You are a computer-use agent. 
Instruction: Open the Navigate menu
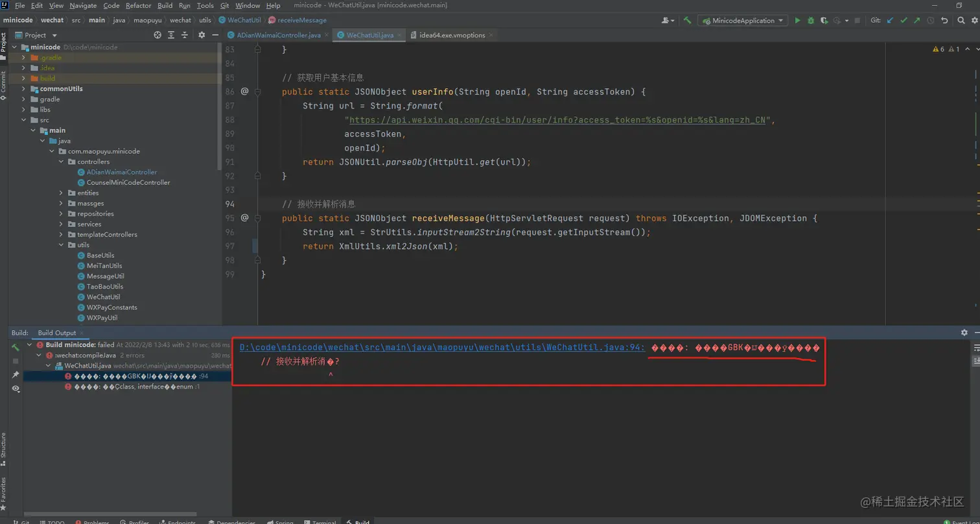click(x=83, y=5)
